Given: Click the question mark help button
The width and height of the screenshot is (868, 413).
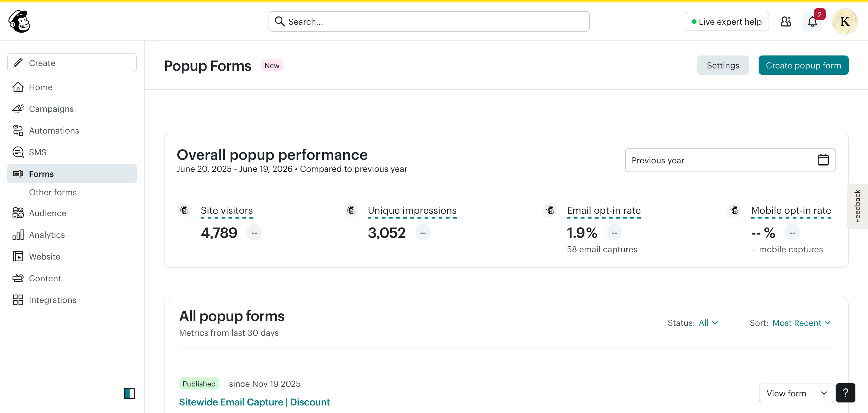Looking at the screenshot, I should click(x=845, y=393).
